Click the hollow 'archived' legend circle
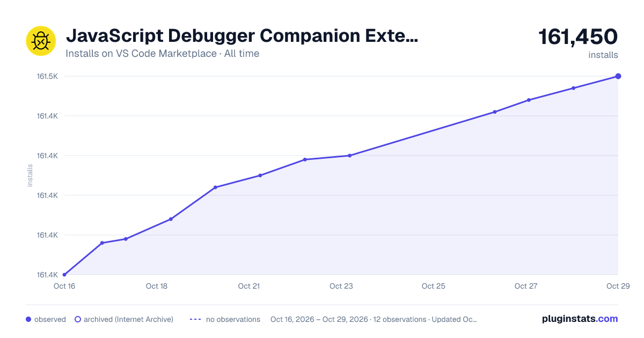644x338 pixels. 78,319
